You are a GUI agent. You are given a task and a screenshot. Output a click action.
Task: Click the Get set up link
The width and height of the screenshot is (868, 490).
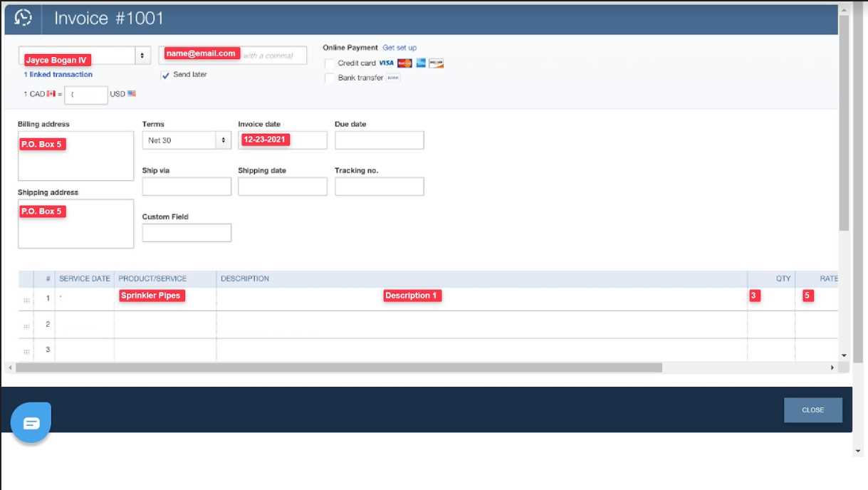(399, 48)
